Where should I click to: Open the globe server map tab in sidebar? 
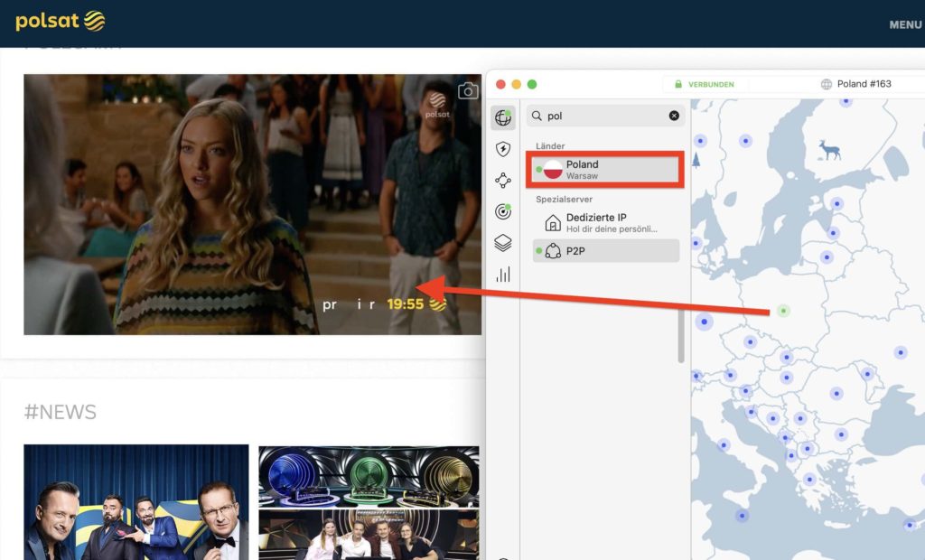click(x=503, y=118)
